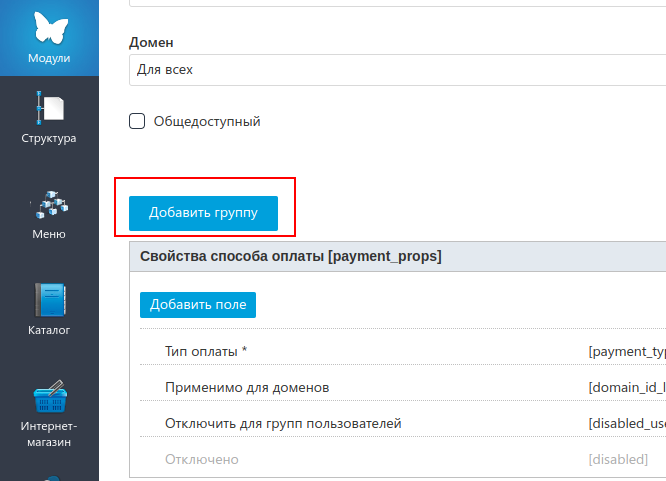The image size is (666, 481).
Task: Click the Добавить группу button
Action: [x=203, y=212]
